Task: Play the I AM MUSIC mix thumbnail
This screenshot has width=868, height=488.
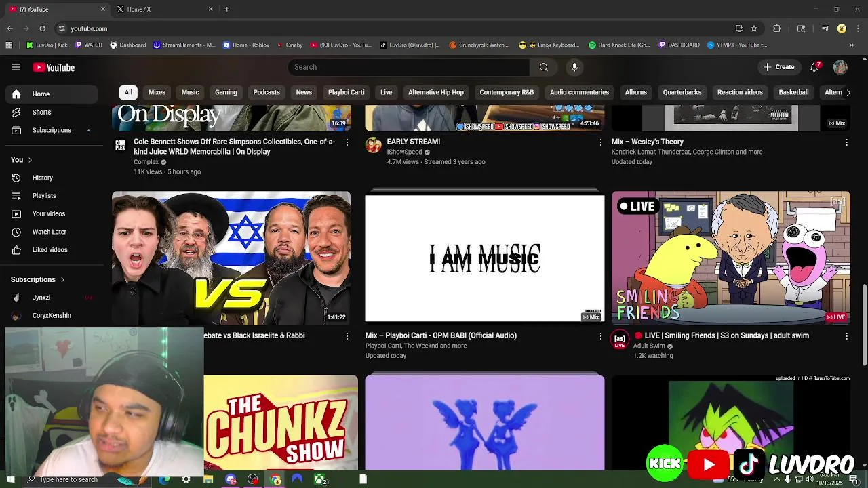Action: click(x=485, y=258)
